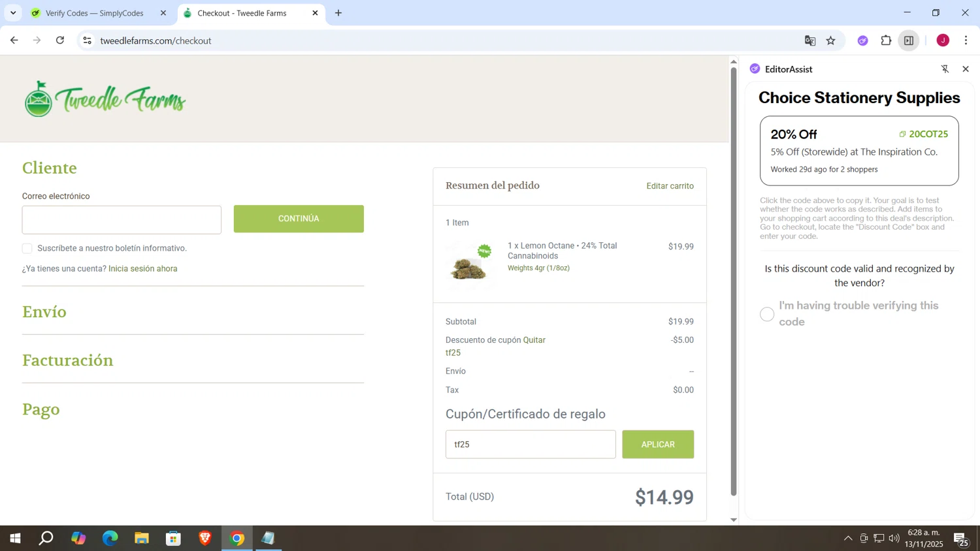Click the Correo electrónico input field

tap(122, 220)
